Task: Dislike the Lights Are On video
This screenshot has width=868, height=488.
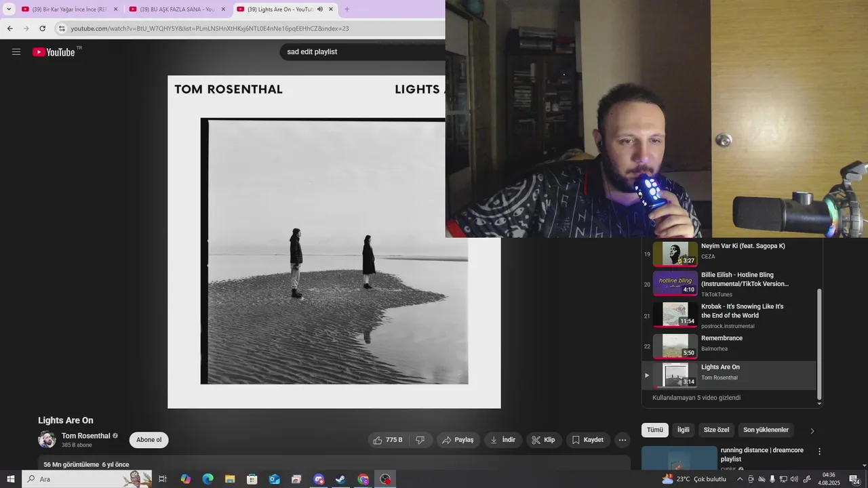Action: point(420,440)
